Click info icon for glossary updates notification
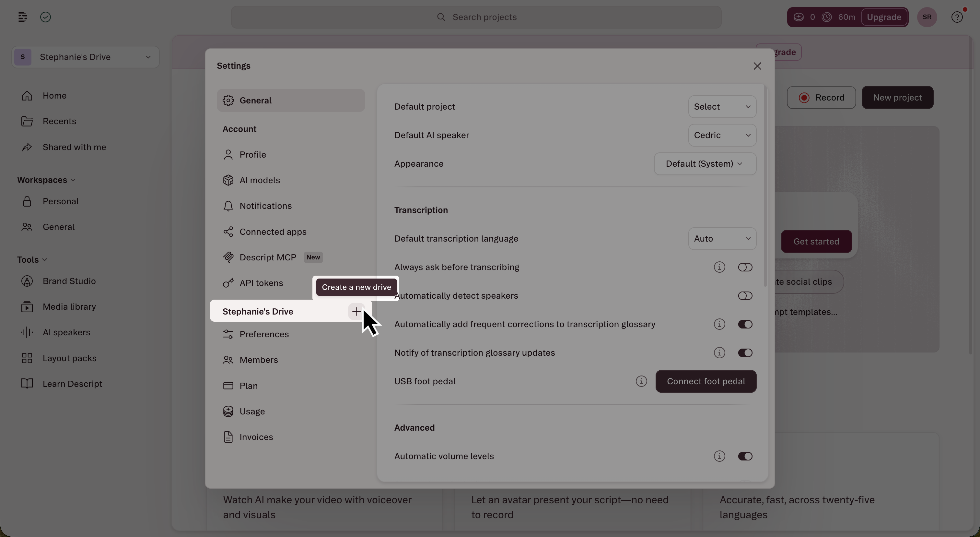This screenshot has width=980, height=537. coord(719,353)
